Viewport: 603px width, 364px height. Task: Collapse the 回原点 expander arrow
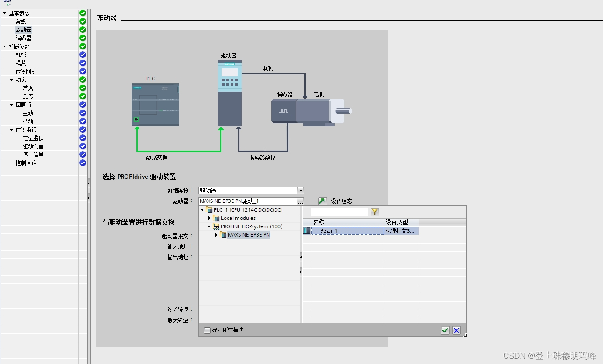click(11, 105)
